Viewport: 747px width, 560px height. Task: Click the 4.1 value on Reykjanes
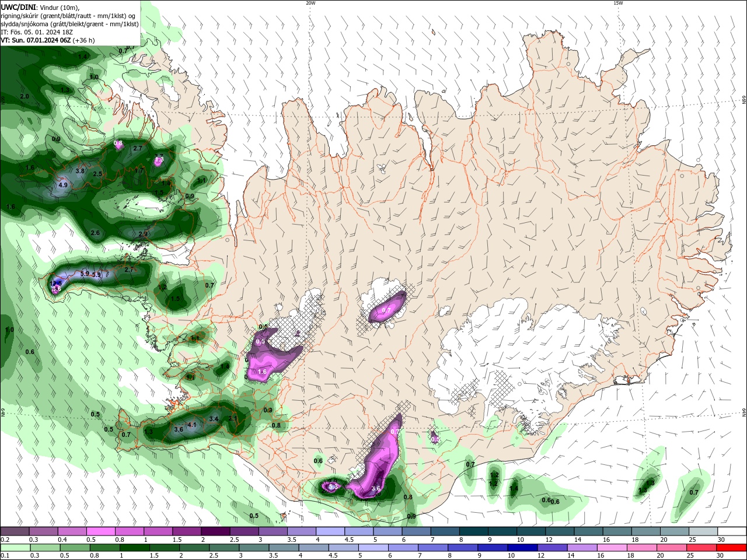192,425
